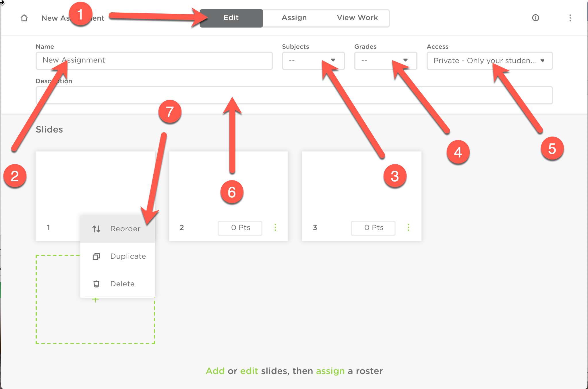The height and width of the screenshot is (389, 588).
Task: Open the top-right kebab menu
Action: tap(570, 18)
